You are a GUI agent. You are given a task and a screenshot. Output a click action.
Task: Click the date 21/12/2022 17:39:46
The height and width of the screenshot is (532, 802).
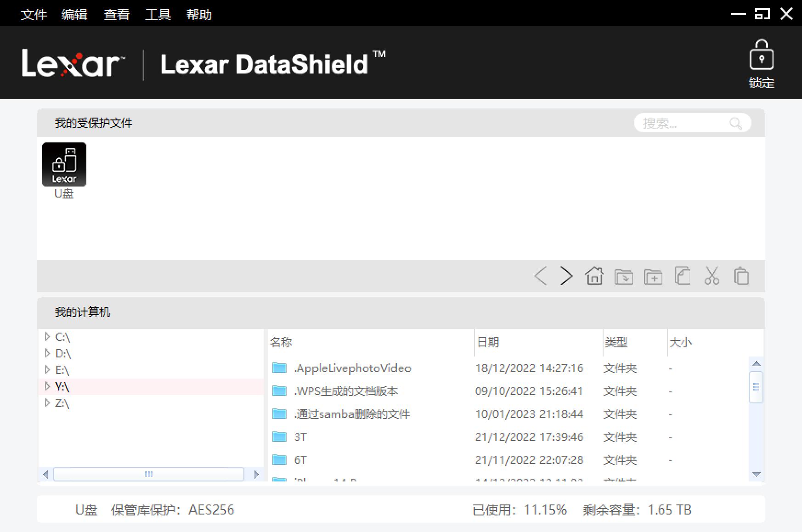[x=529, y=437]
